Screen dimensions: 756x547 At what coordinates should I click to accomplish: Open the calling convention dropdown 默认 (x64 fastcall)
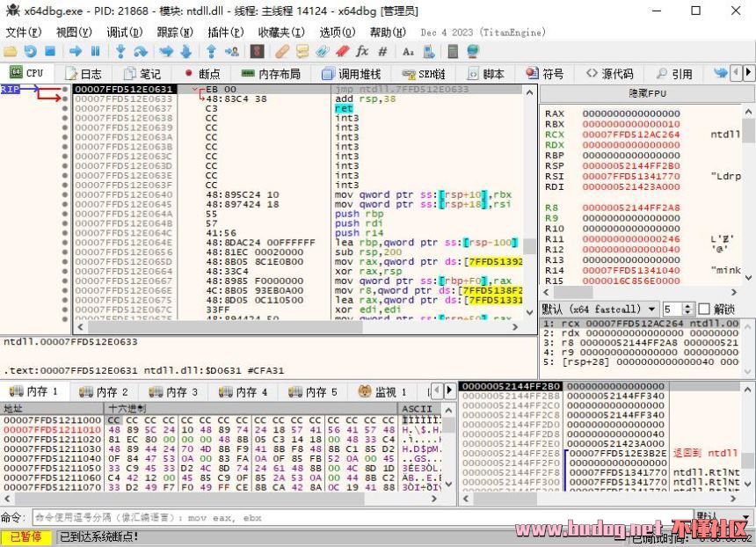pos(600,309)
